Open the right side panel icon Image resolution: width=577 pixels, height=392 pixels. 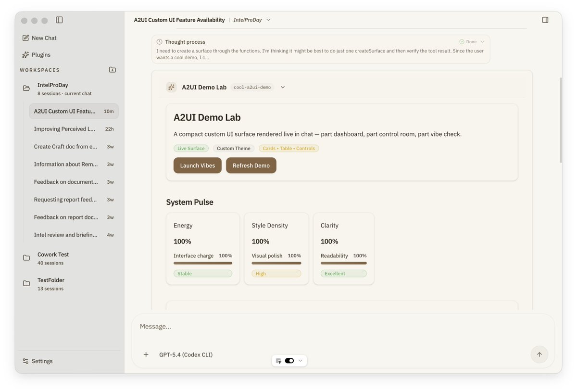[x=545, y=20]
